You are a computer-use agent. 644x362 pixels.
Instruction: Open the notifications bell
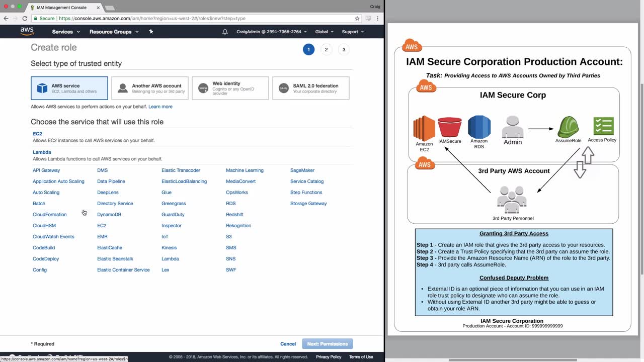[225, 32]
